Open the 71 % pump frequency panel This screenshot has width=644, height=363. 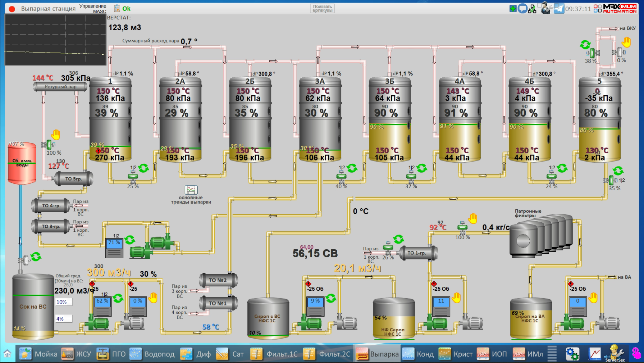point(114,248)
